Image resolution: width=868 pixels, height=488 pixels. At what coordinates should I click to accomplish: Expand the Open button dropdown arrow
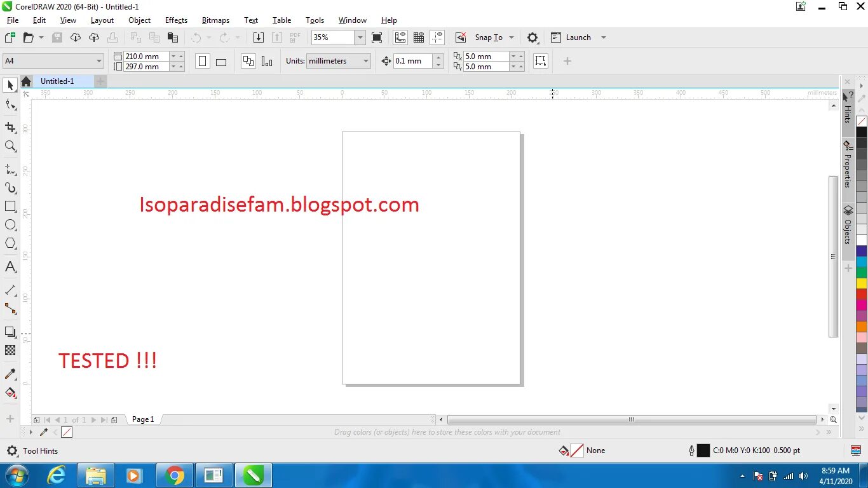41,37
